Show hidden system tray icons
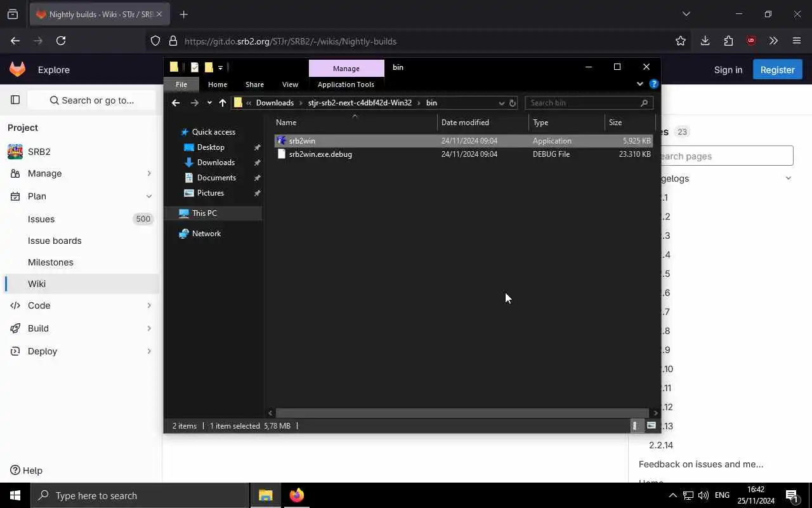 672,495
